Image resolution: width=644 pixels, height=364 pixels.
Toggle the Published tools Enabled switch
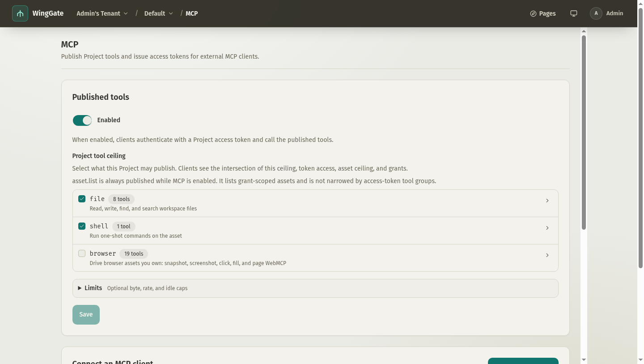(82, 120)
